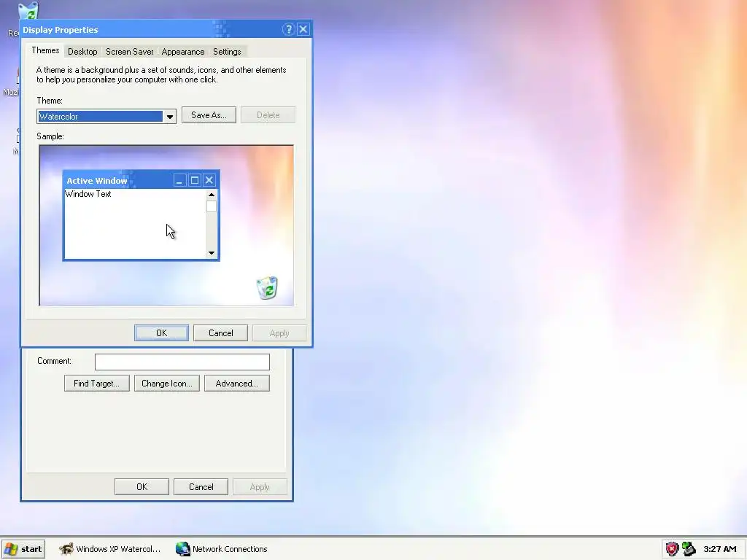747x560 pixels.
Task: Select the Themes tab
Action: pos(45,50)
